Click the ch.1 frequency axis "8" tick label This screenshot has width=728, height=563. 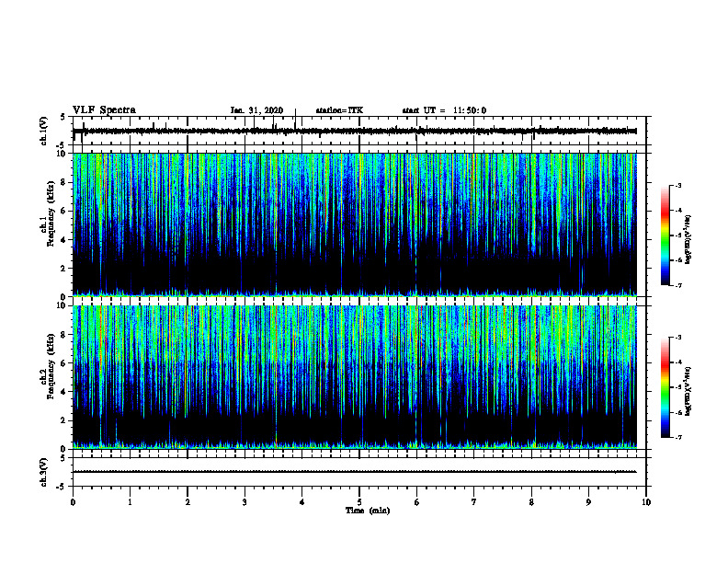click(63, 182)
